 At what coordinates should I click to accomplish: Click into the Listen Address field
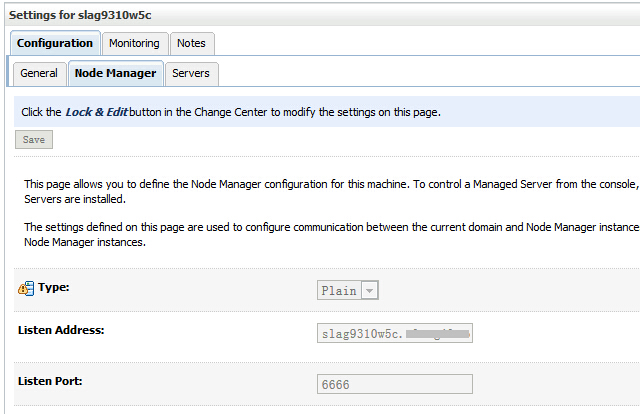pos(394,332)
